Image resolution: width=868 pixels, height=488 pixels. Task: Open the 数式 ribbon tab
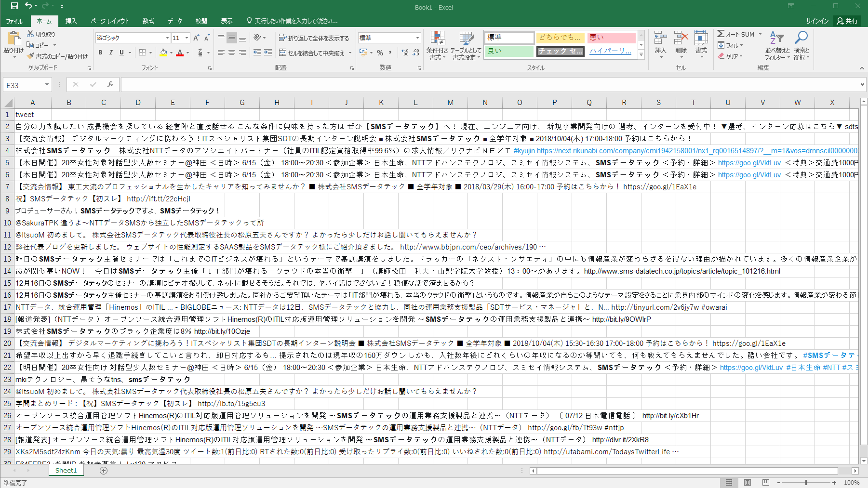point(148,21)
